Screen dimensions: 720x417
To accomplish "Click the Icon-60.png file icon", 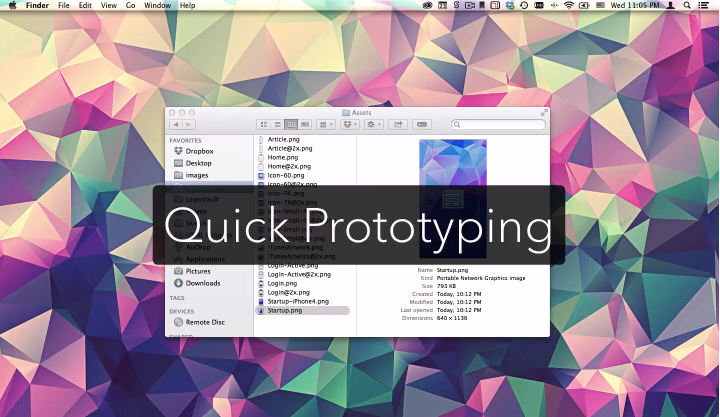I will [x=261, y=175].
